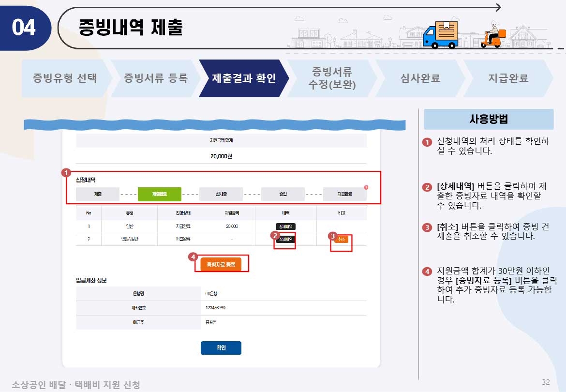Select the green 제출완료 status button
This screenshot has width=566, height=392.
pos(160,194)
